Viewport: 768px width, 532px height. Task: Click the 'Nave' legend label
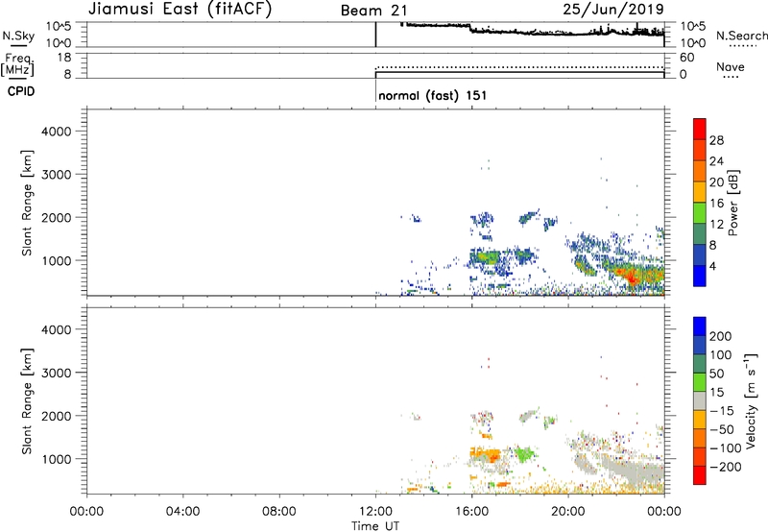click(x=730, y=67)
